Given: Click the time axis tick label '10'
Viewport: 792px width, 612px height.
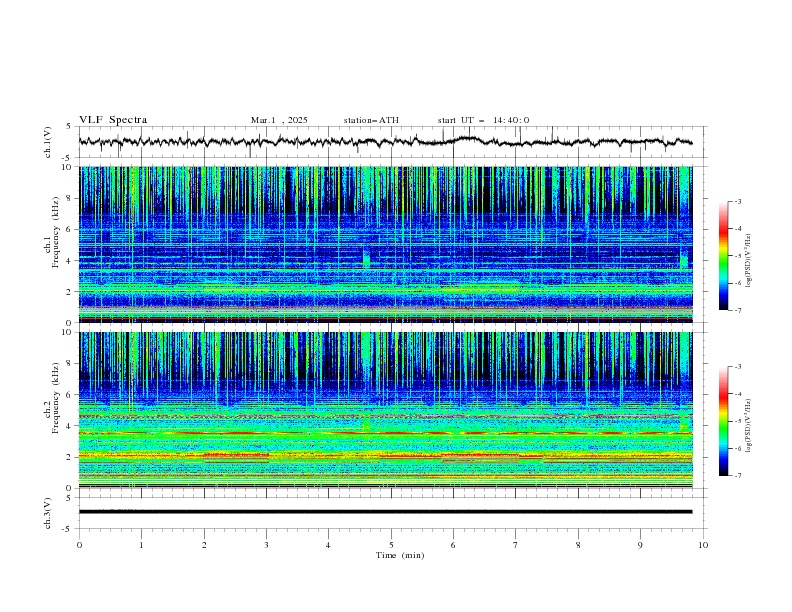Looking at the screenshot, I should point(703,545).
